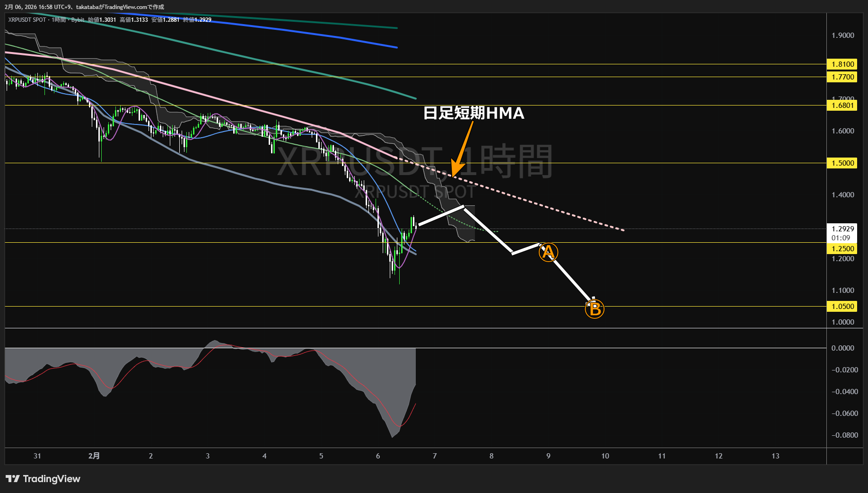The width and height of the screenshot is (868, 493).
Task: Select the orange circled B target marker
Action: pyautogui.click(x=595, y=309)
